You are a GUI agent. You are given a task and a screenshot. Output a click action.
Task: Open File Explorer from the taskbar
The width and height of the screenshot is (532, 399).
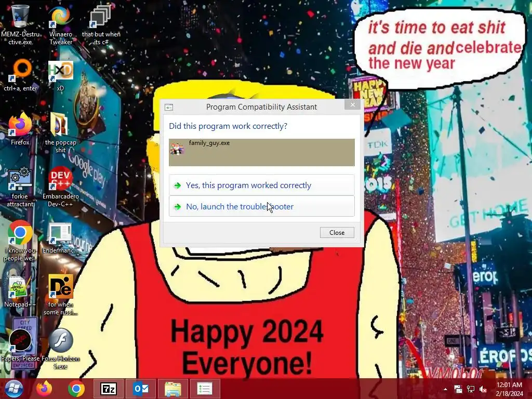(173, 389)
